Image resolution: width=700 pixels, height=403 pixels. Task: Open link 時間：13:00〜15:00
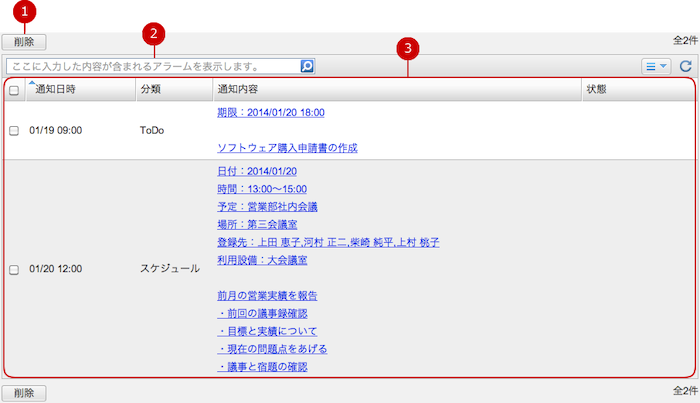coord(262,189)
